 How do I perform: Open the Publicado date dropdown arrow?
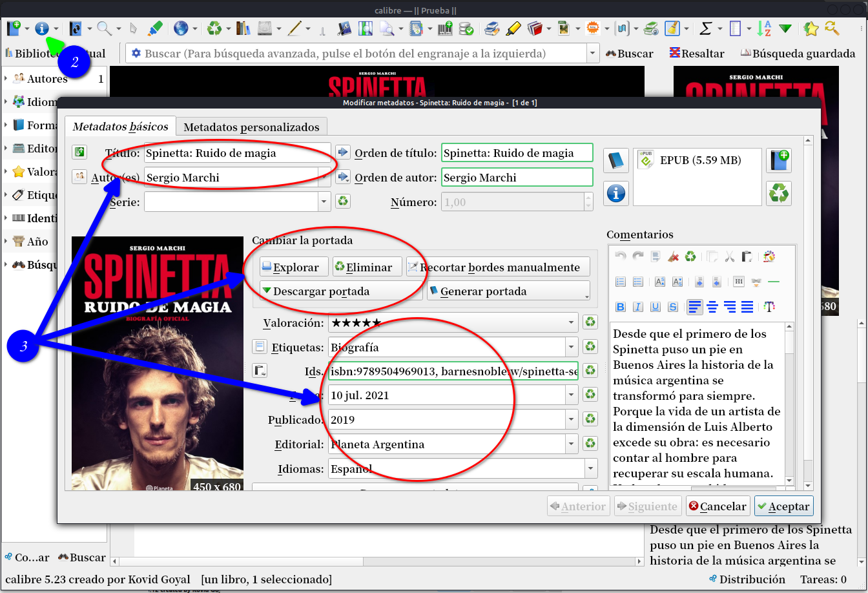tap(572, 419)
